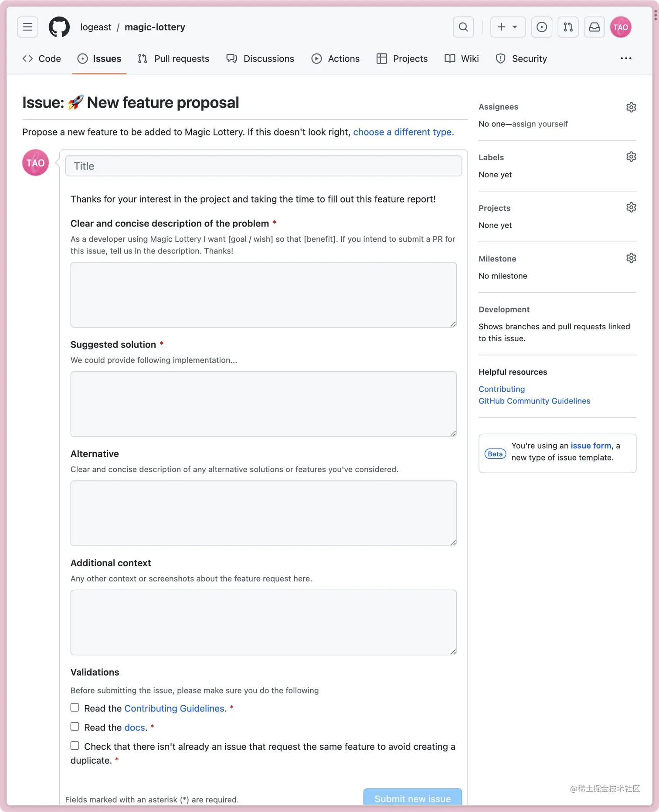The width and height of the screenshot is (659, 812).
Task: Switch to the Discussions tab
Action: tap(260, 59)
